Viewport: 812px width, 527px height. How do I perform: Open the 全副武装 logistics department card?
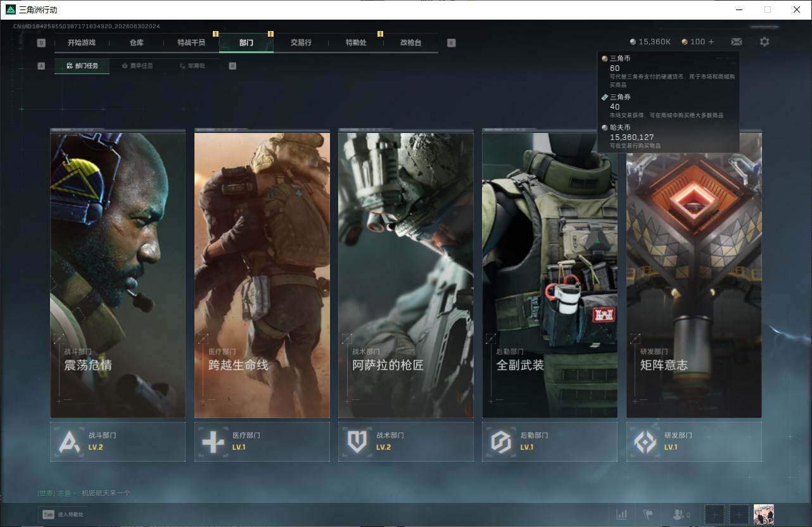(x=550, y=274)
